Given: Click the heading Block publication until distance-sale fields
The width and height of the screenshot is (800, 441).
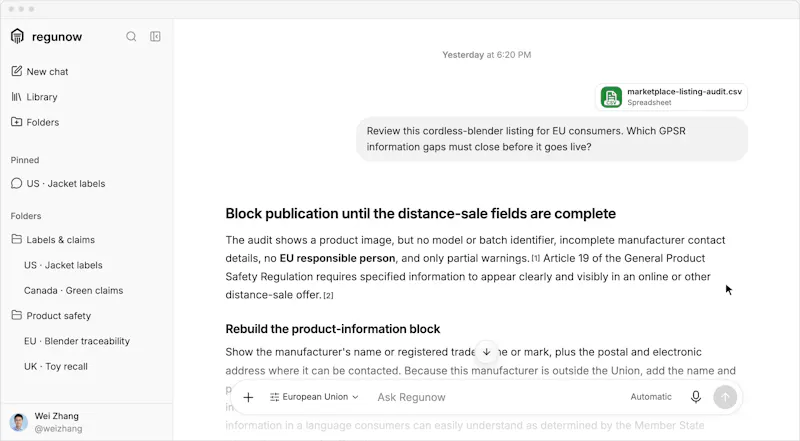Looking at the screenshot, I should 420,213.
